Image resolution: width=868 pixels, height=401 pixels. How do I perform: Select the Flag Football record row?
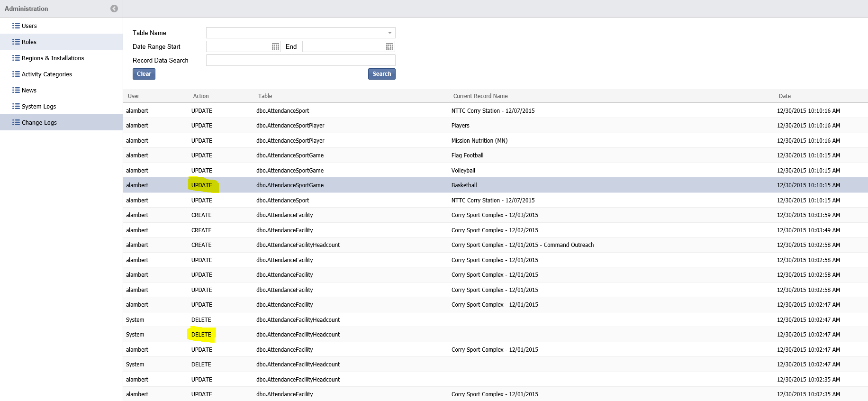(x=467, y=155)
